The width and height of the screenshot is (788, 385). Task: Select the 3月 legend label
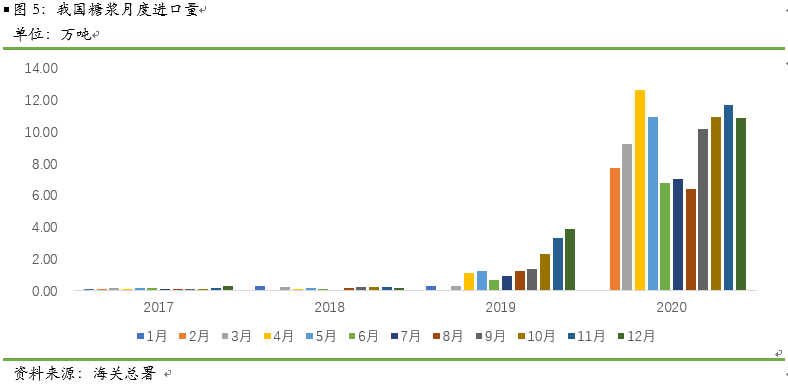(241, 336)
